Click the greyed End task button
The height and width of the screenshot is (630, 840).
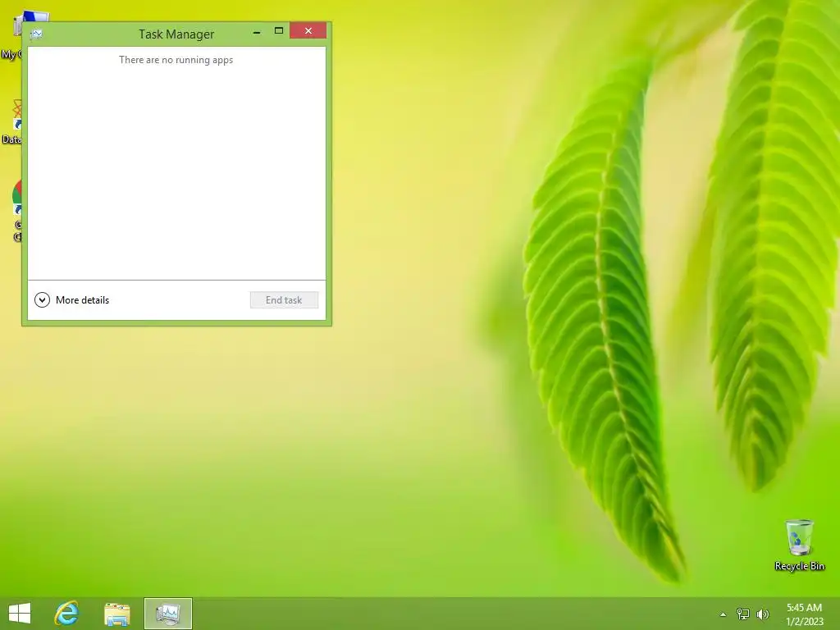tap(284, 300)
